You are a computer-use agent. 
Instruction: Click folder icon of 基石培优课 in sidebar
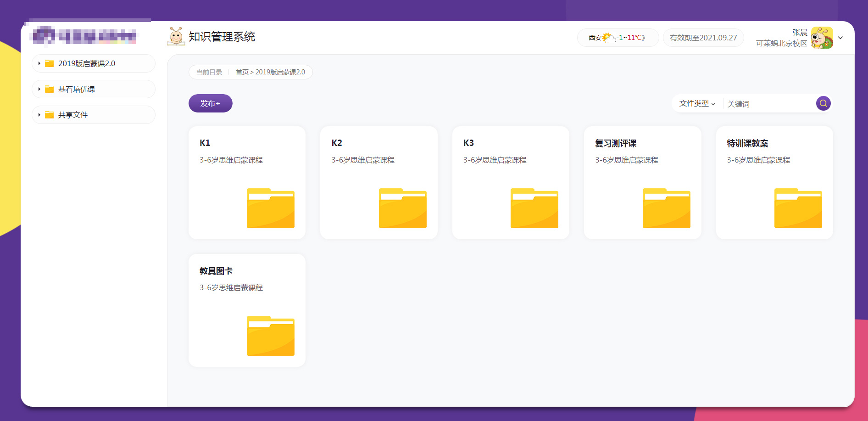[49, 89]
